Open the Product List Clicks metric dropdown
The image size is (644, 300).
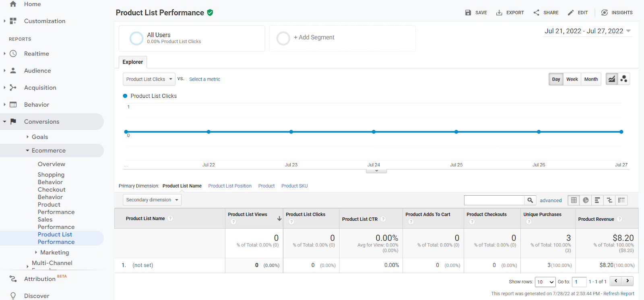pyautogui.click(x=149, y=79)
